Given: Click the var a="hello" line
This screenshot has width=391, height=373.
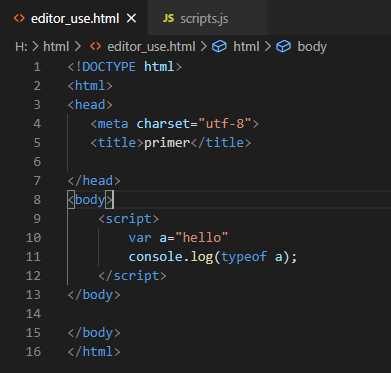Looking at the screenshot, I should 178,238.
